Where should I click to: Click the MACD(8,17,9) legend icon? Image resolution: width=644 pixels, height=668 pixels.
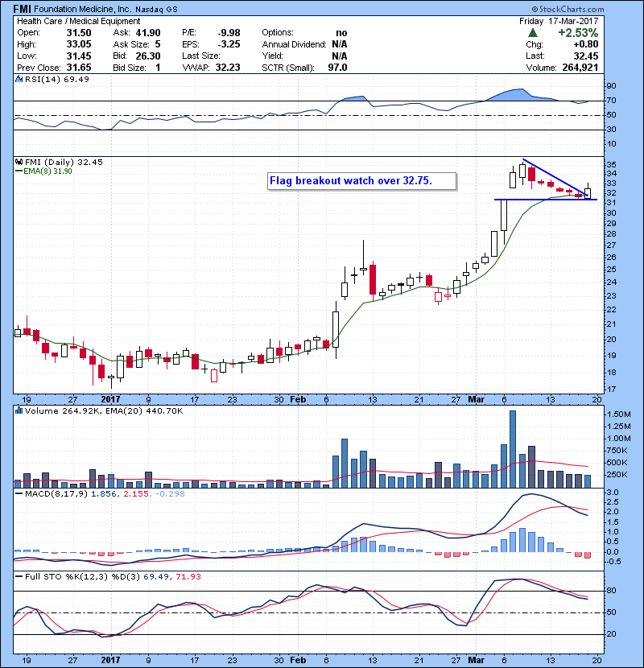[x=19, y=493]
